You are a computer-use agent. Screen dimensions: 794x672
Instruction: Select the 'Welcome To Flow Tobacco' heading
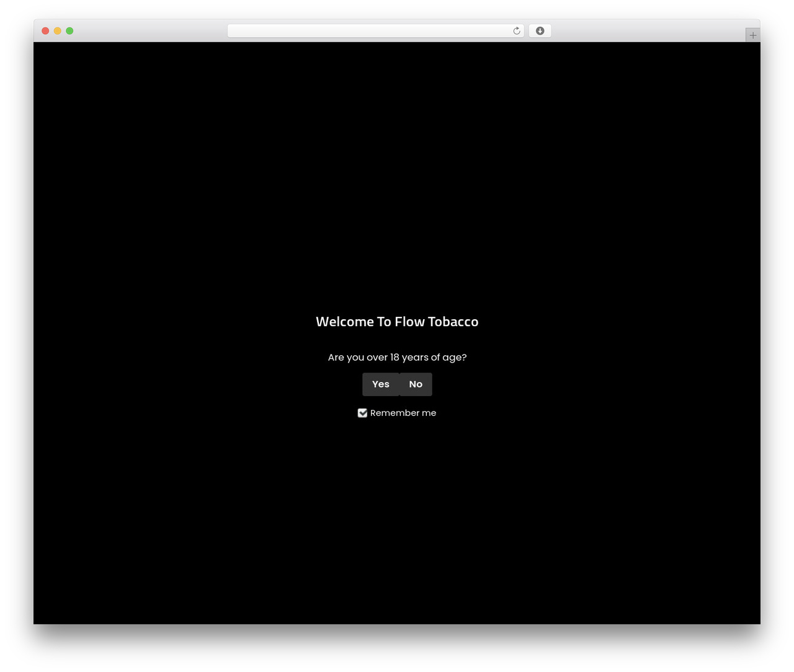pyautogui.click(x=397, y=322)
